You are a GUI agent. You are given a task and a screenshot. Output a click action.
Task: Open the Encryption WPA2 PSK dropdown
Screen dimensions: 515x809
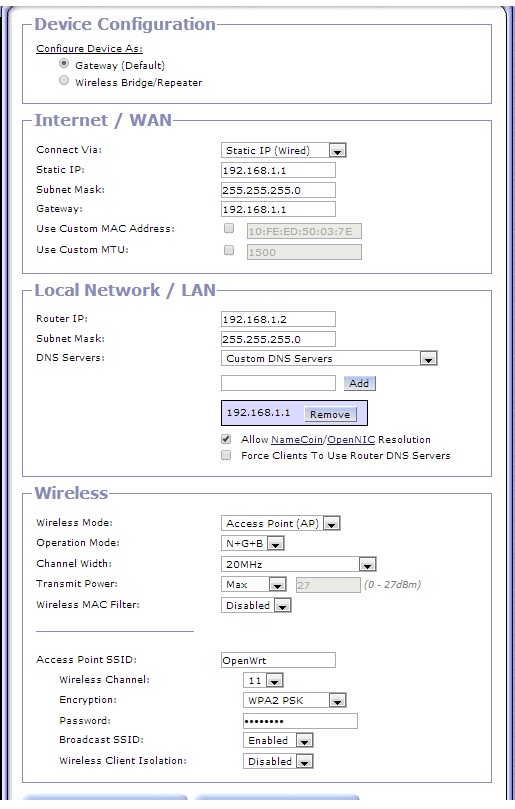click(x=294, y=700)
